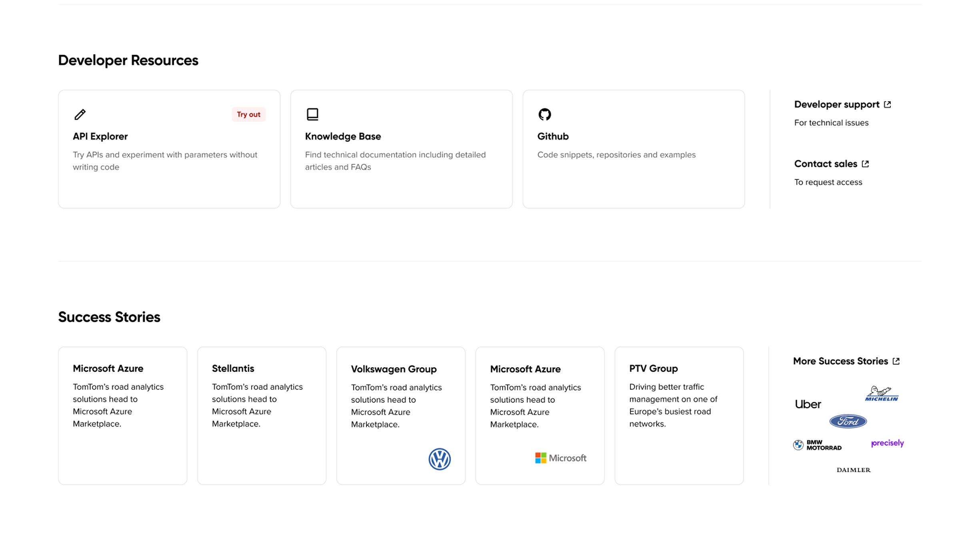This screenshot has height=542, width=980.
Task: Click the precisely logo
Action: 887,443
